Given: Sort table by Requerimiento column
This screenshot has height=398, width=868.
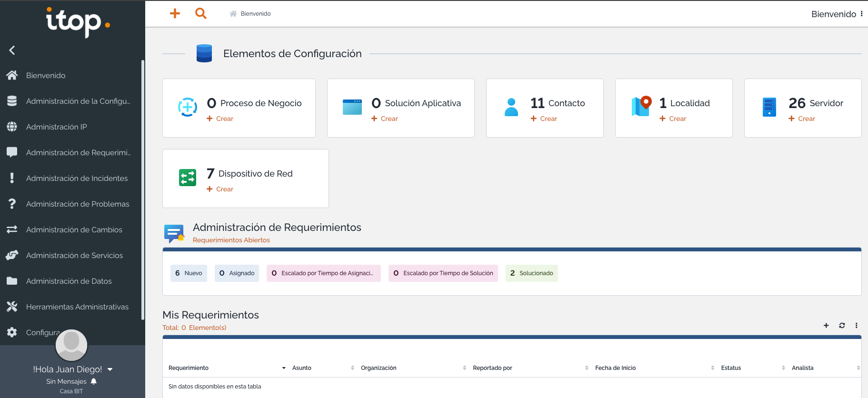Looking at the screenshot, I should (x=189, y=368).
